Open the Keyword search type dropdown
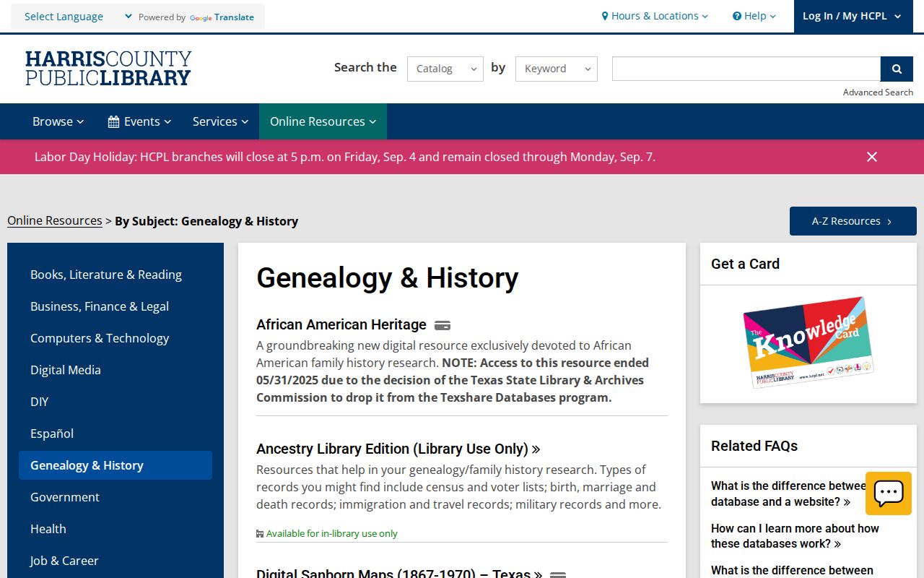Image resolution: width=924 pixels, height=578 pixels. (557, 69)
